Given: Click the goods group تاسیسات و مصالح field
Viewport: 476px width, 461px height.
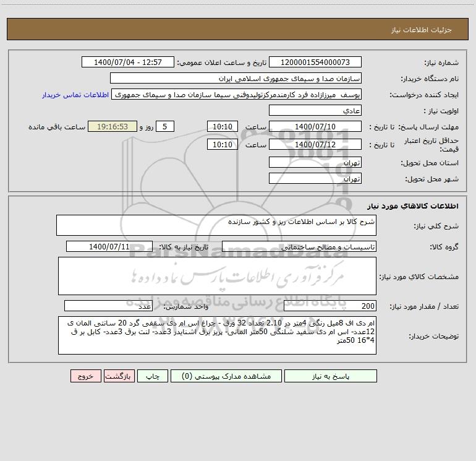Looking at the screenshot, I should click(299, 246).
